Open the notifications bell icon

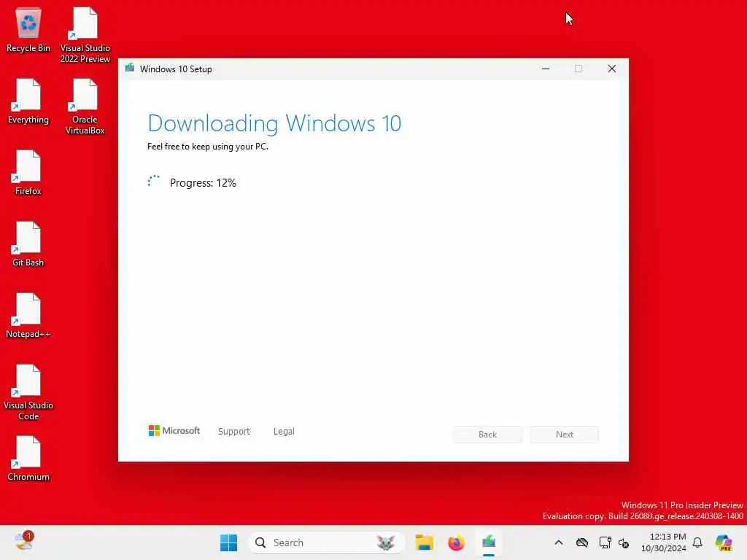click(x=697, y=542)
